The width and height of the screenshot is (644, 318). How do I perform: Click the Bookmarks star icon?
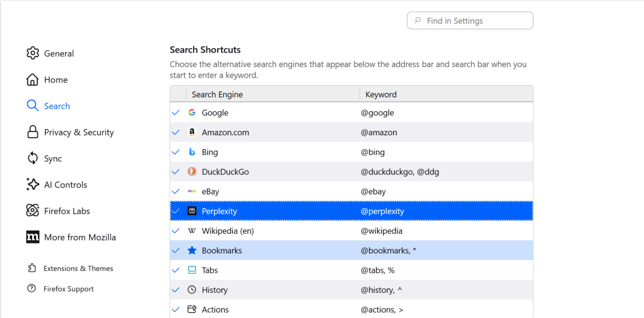tap(192, 250)
